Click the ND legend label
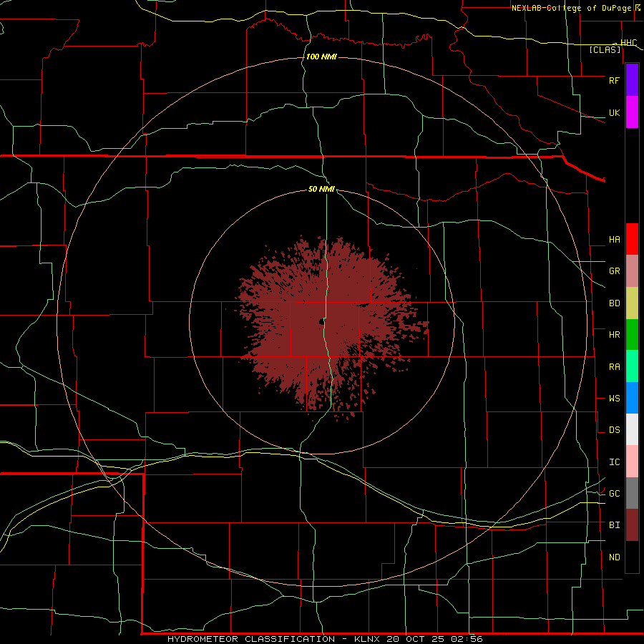Viewport: 644px width, 644px height. point(614,557)
